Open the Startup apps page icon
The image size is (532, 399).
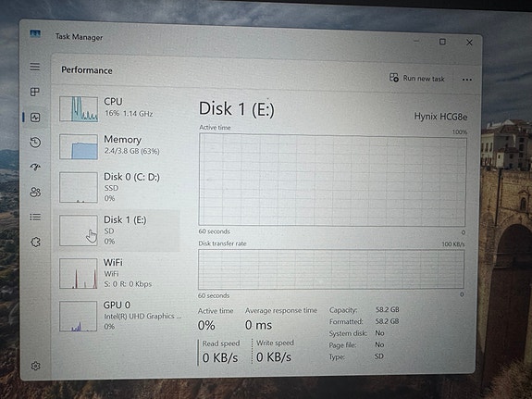coord(35,167)
